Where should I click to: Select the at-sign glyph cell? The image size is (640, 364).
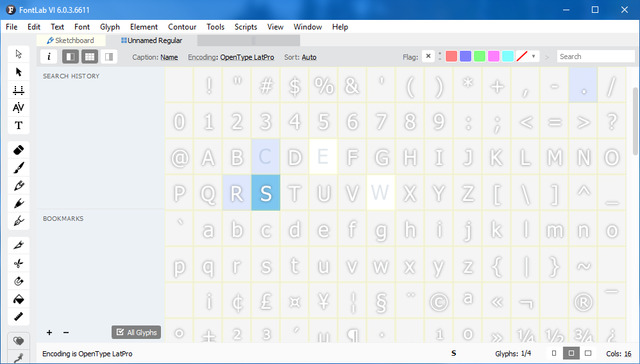point(179,156)
